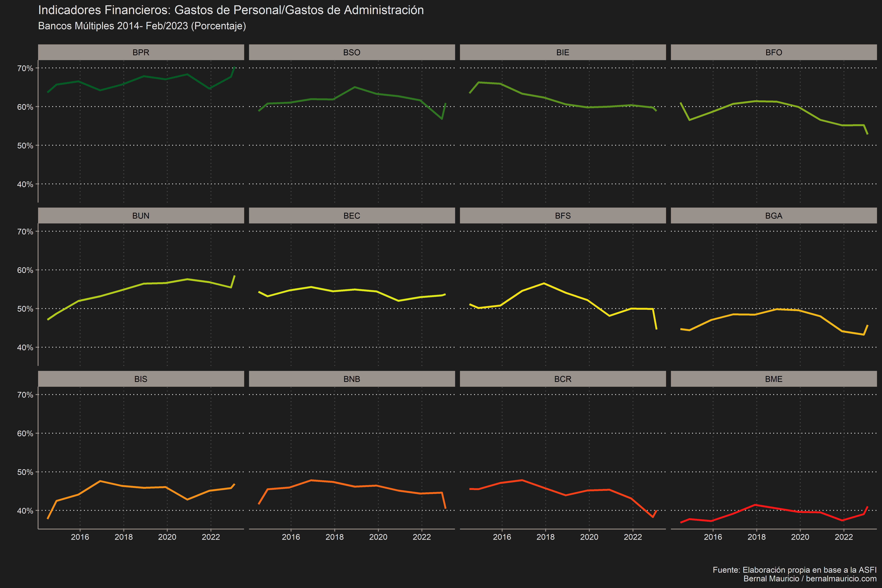Viewport: 882px width, 588px height.
Task: Click the 70% label in bottom row
Action: (25, 395)
